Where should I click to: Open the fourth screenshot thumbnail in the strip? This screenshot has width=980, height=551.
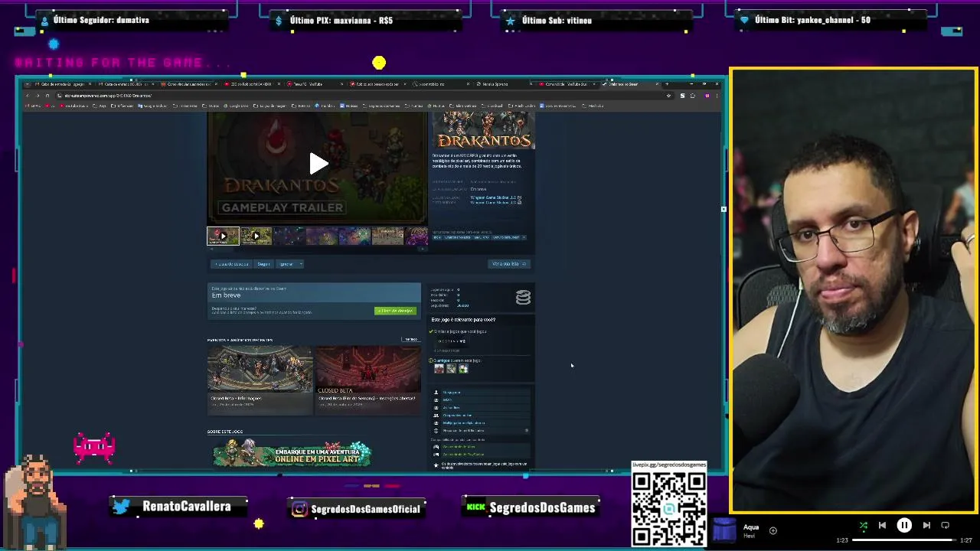[322, 236]
